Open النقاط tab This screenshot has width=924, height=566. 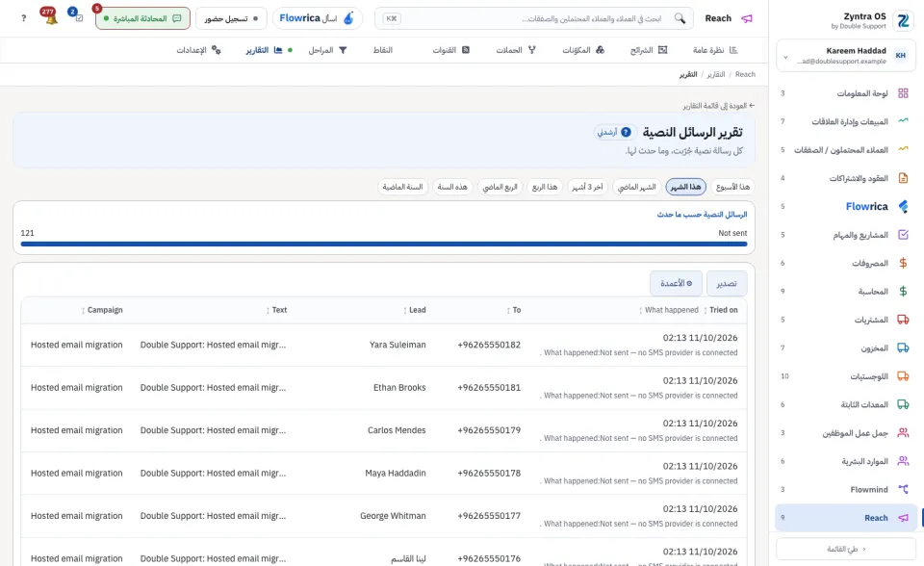tap(382, 50)
